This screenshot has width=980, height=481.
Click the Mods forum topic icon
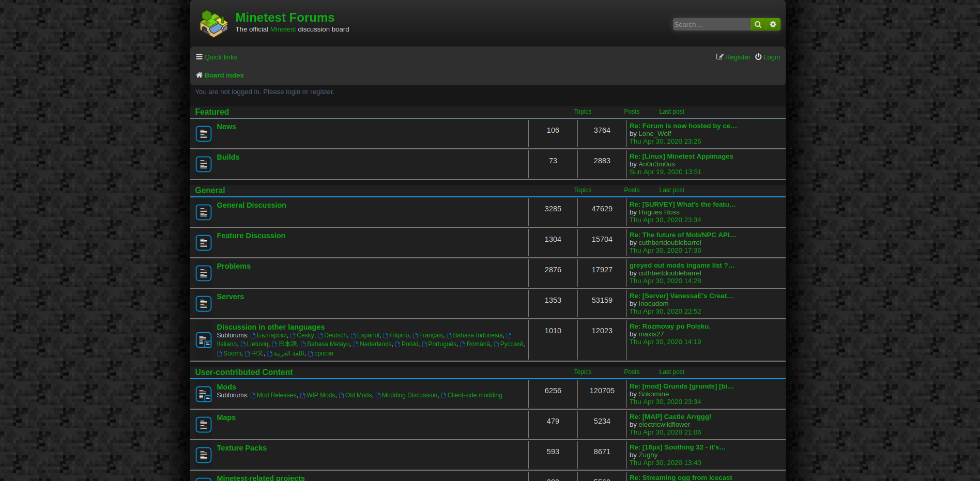point(203,394)
